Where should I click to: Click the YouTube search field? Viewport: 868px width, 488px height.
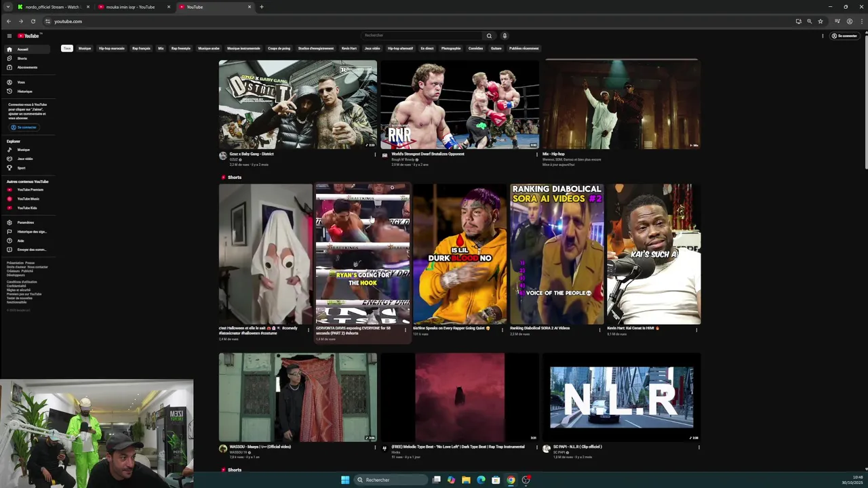pos(422,35)
